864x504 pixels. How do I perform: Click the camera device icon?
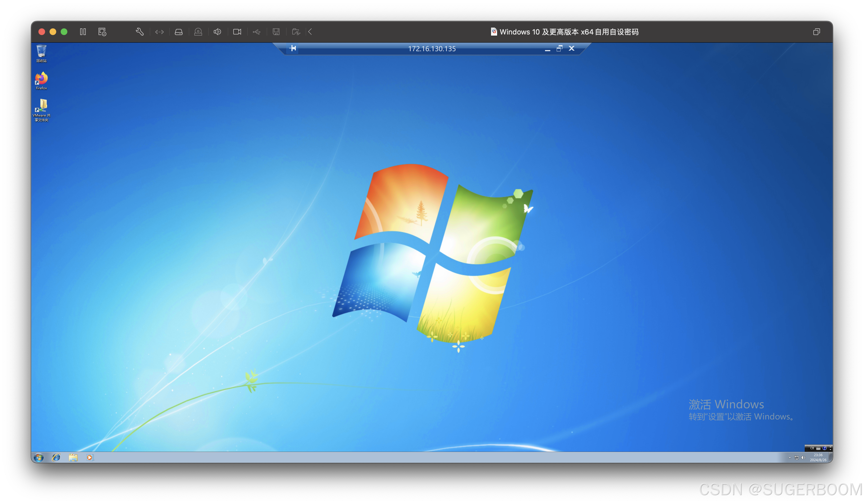pos(237,32)
